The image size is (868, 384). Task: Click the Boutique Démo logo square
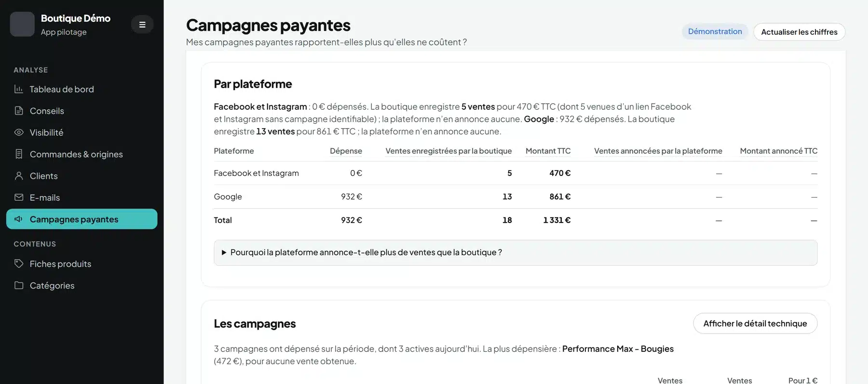[x=22, y=24]
